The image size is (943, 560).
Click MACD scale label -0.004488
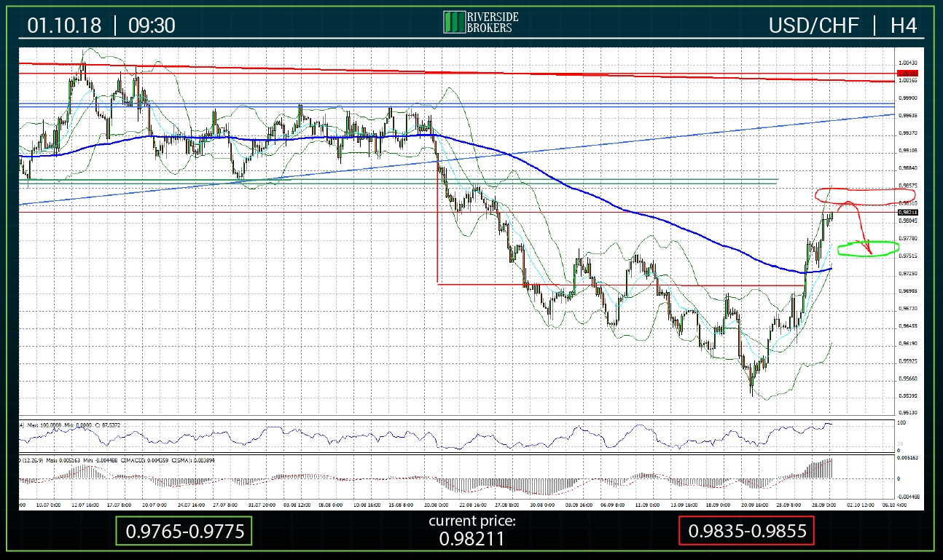click(x=907, y=496)
